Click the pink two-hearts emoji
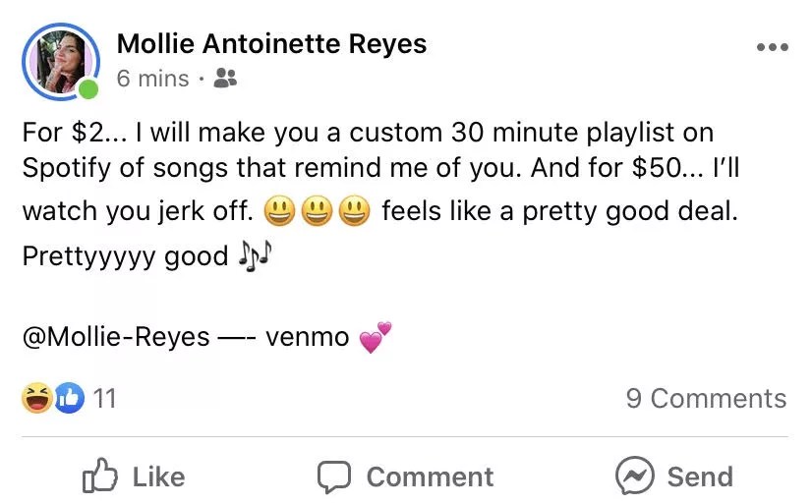This screenshot has height=504, width=812. [x=375, y=337]
